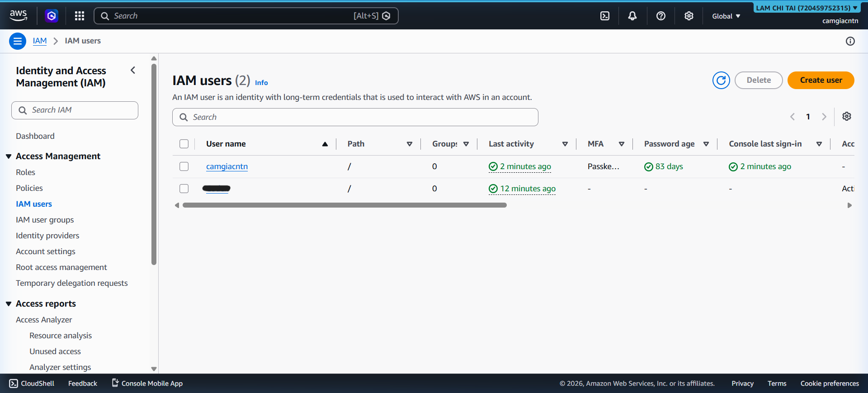The height and width of the screenshot is (393, 868).
Task: Open the Terms footer link
Action: [x=777, y=384]
